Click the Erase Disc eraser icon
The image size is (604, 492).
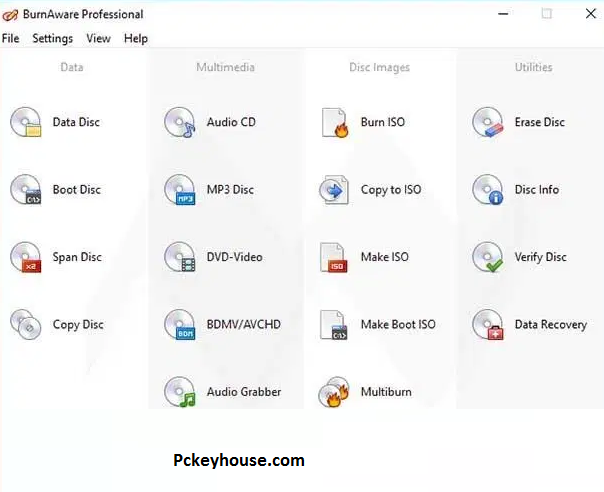488,122
